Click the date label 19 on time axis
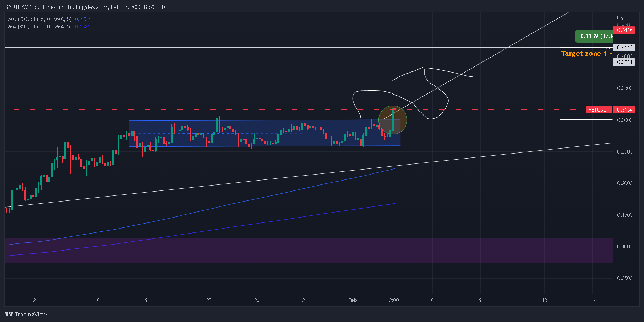Image resolution: width=644 pixels, height=322 pixels. (145, 300)
